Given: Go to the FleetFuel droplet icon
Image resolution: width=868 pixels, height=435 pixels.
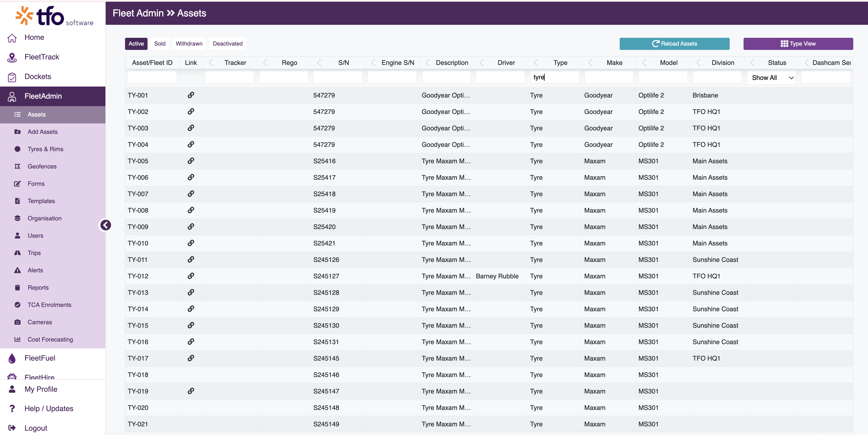Looking at the screenshot, I should (x=12, y=358).
